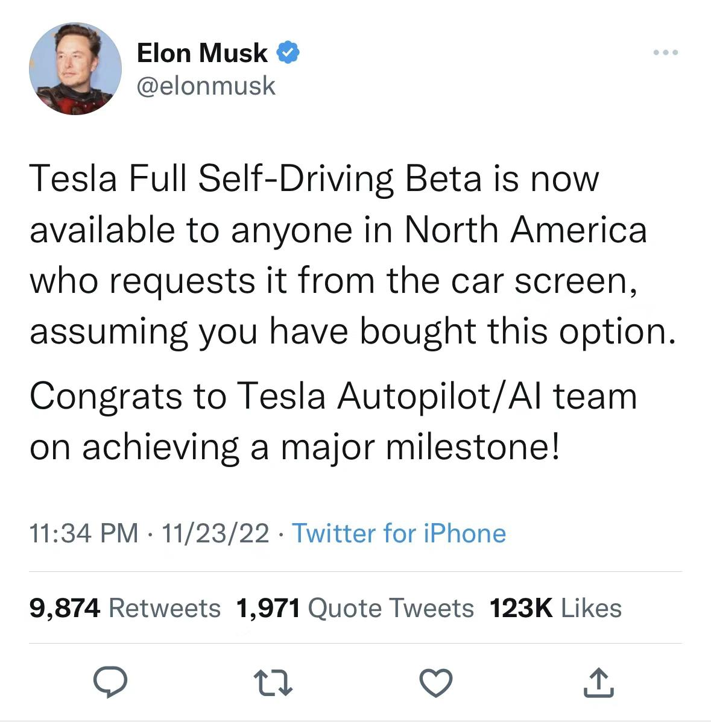
Task: Click the 'Congrats to Tesla Autopilot/AI team' line
Action: pyautogui.click(x=333, y=396)
